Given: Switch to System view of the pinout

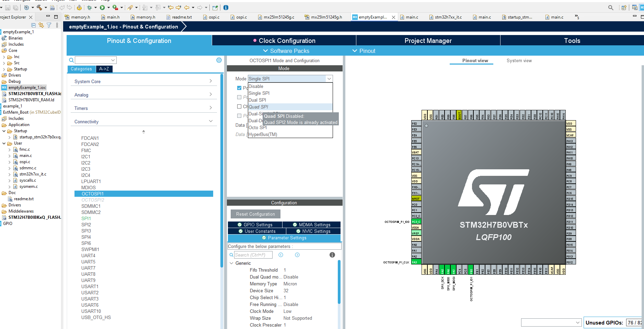Looking at the screenshot, I should point(519,60).
